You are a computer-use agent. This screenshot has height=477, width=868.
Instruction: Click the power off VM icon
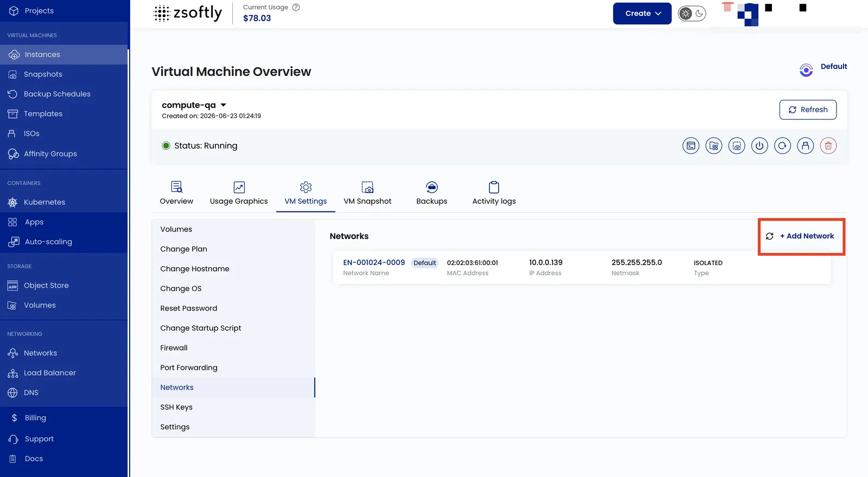(759, 146)
